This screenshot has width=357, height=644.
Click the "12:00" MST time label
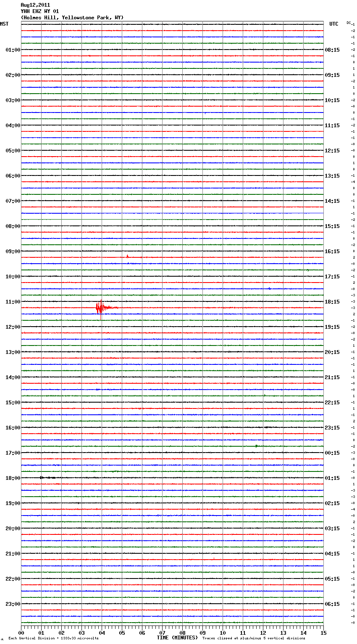13,327
